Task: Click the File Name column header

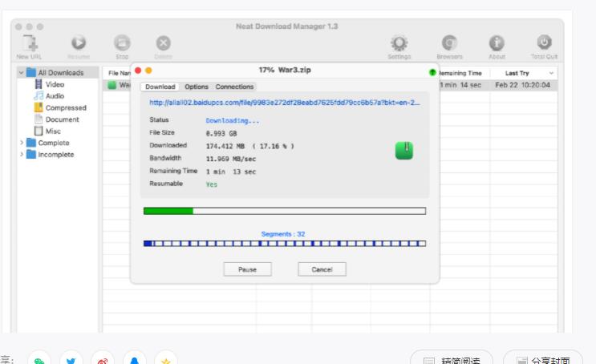Action: coord(119,73)
